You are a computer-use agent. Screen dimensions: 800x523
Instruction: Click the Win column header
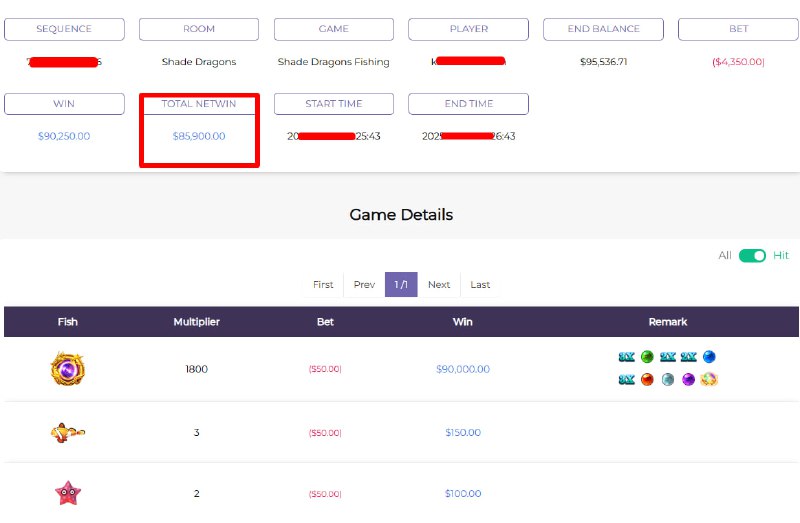coord(463,322)
